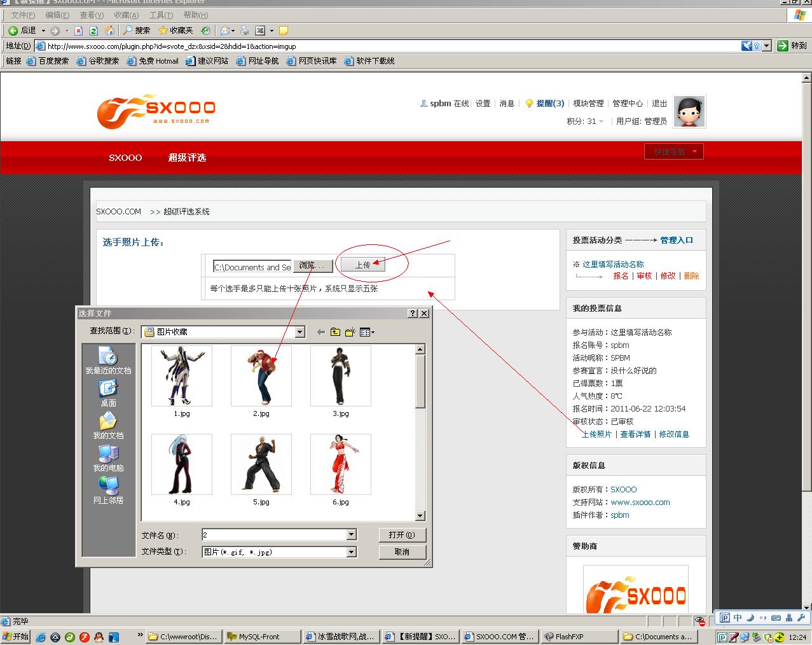Screen dimensions: 812x645
Task: Click the Refresh page icon
Action: click(93, 31)
